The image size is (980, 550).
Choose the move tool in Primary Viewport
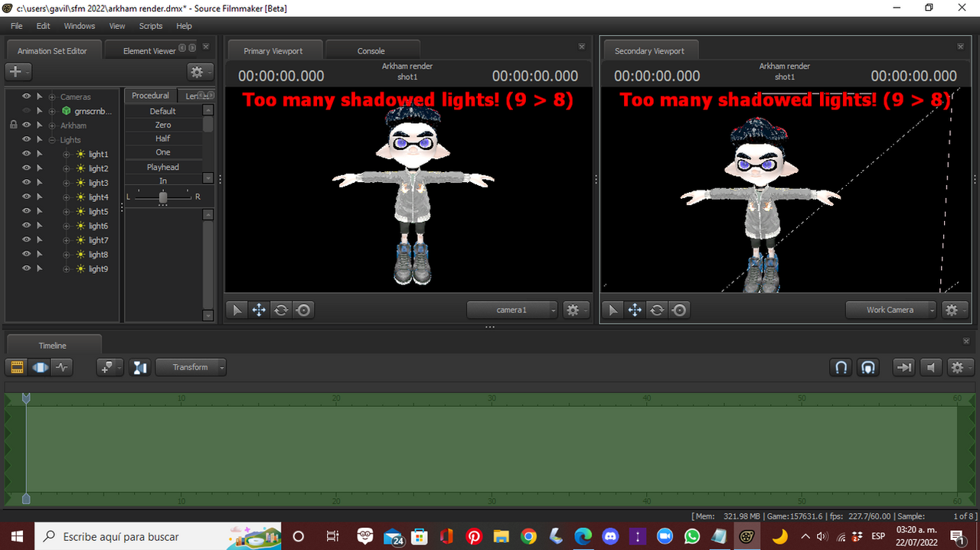(259, 310)
